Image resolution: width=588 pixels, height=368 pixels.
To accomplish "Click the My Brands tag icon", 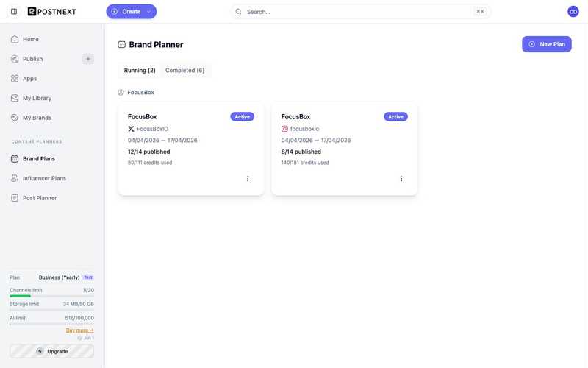I will click(15, 118).
